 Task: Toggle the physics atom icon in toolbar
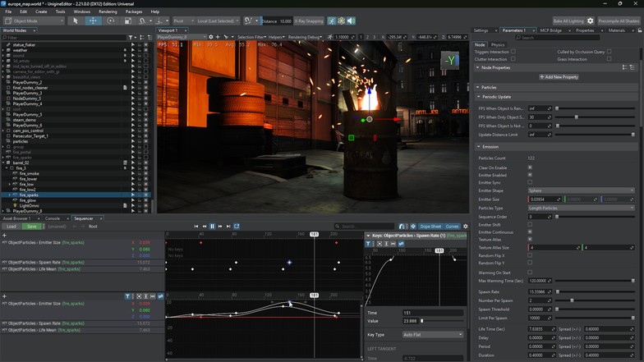click(x=342, y=21)
